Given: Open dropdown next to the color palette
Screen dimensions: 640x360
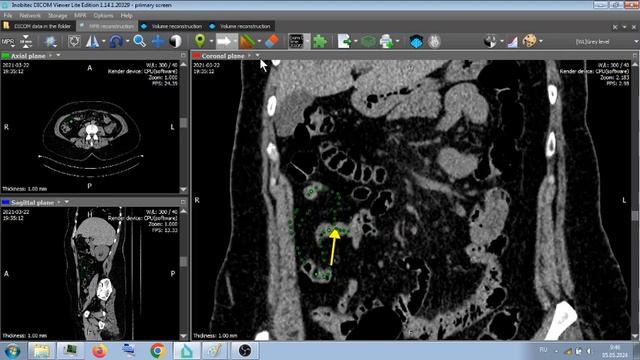Looking at the screenshot, I should click(x=541, y=42).
